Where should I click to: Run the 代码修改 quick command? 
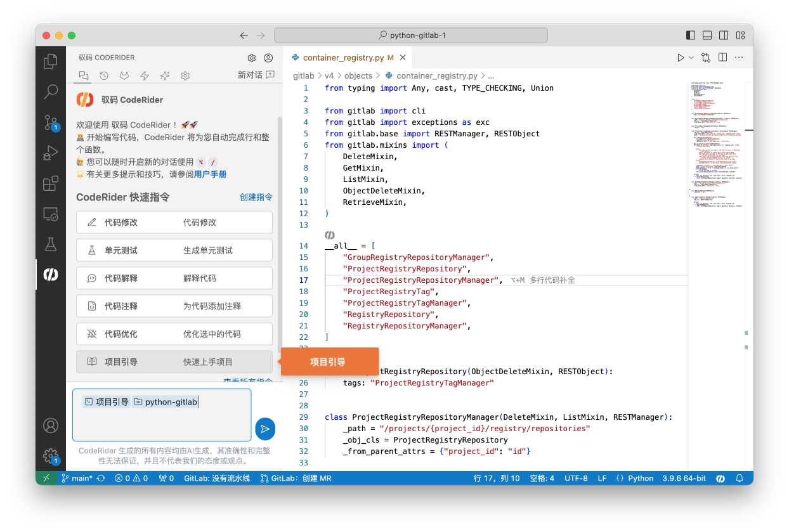[174, 223]
